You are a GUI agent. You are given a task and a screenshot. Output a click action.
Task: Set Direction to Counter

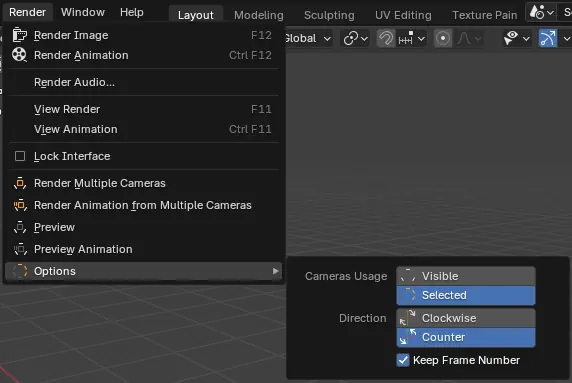click(466, 337)
